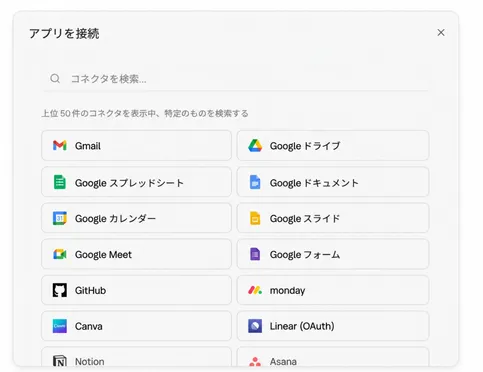Click the Canva logo icon
Image resolution: width=483 pixels, height=372 pixels.
[x=60, y=326]
